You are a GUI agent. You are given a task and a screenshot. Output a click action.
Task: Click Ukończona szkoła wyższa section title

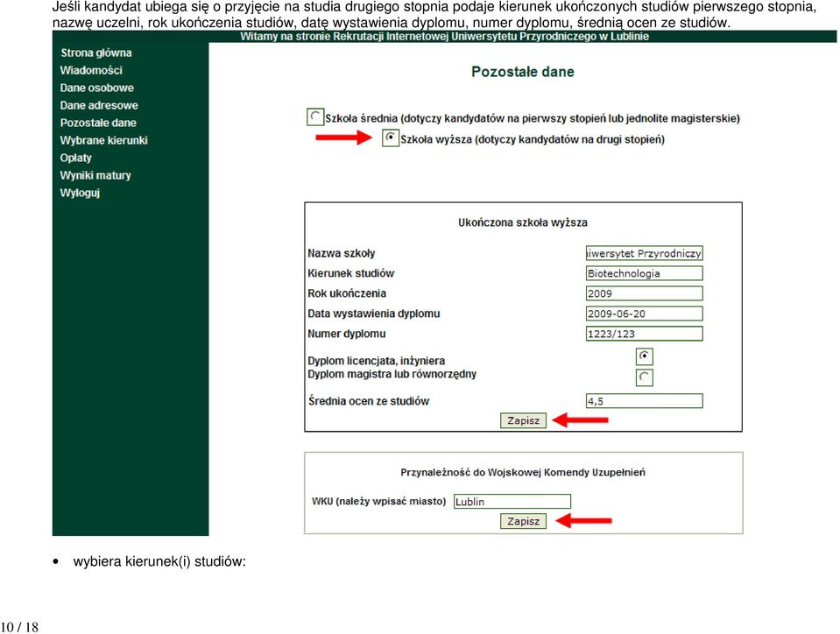523,222
